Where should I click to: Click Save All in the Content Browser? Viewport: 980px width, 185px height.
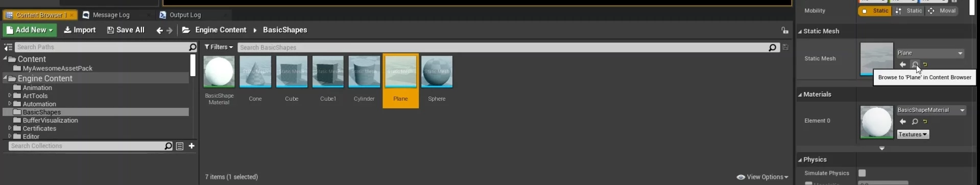126,30
